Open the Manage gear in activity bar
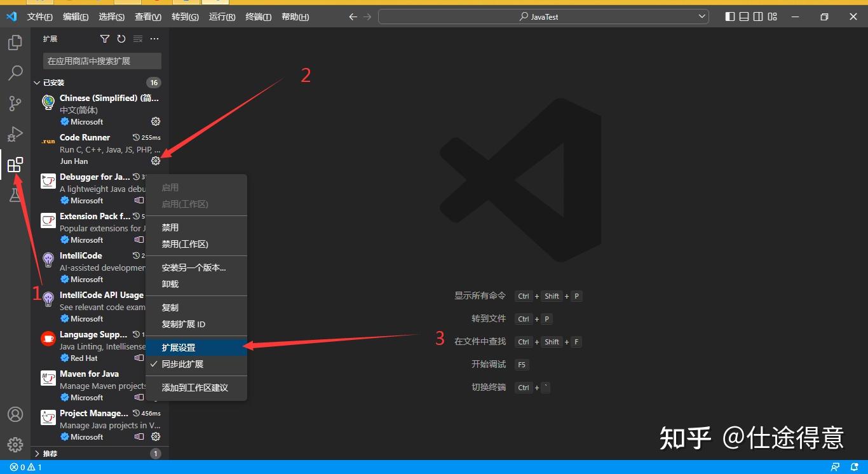This screenshot has width=868, height=474. coord(15,445)
